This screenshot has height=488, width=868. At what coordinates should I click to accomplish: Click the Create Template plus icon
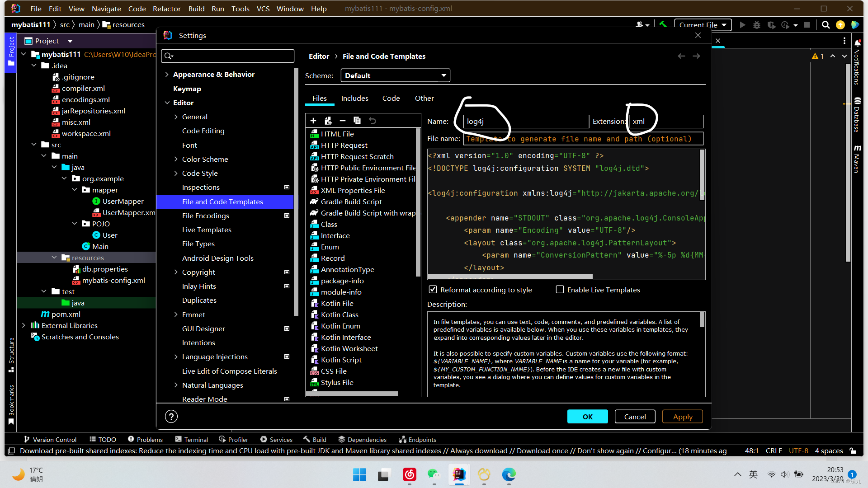313,121
